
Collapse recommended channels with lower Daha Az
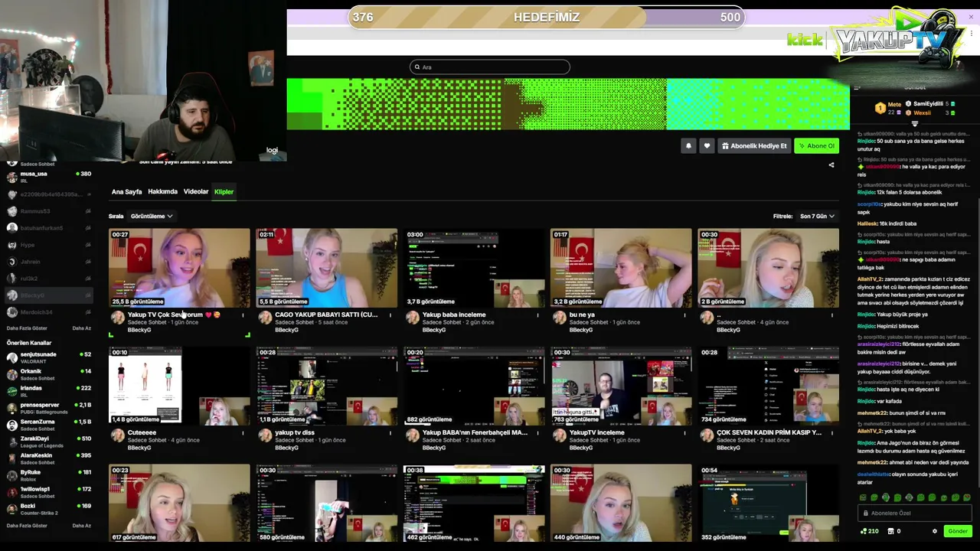(x=81, y=526)
